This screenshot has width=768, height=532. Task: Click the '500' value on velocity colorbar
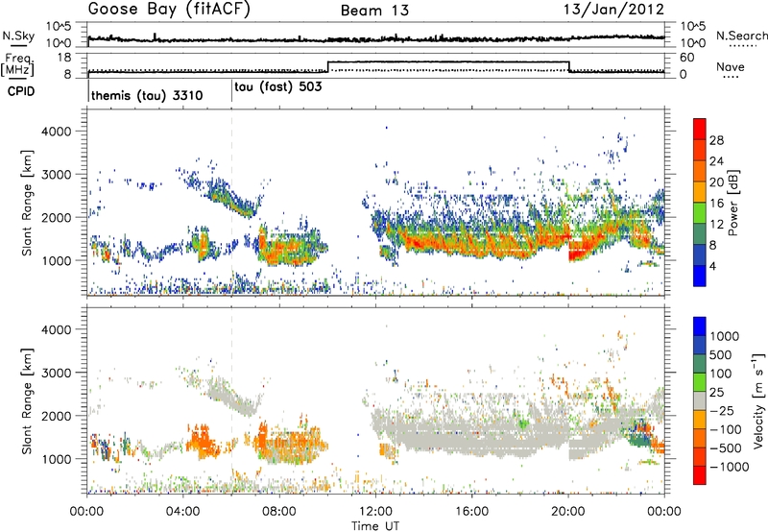[721, 355]
